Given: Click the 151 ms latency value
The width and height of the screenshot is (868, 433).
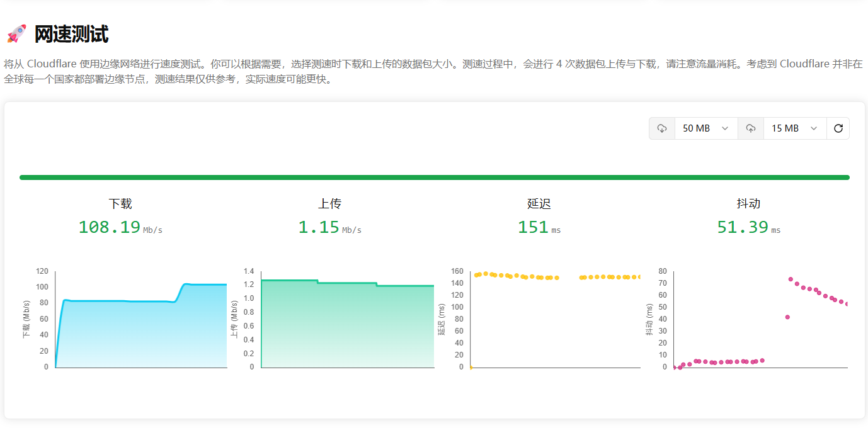Looking at the screenshot, I should coord(539,227).
